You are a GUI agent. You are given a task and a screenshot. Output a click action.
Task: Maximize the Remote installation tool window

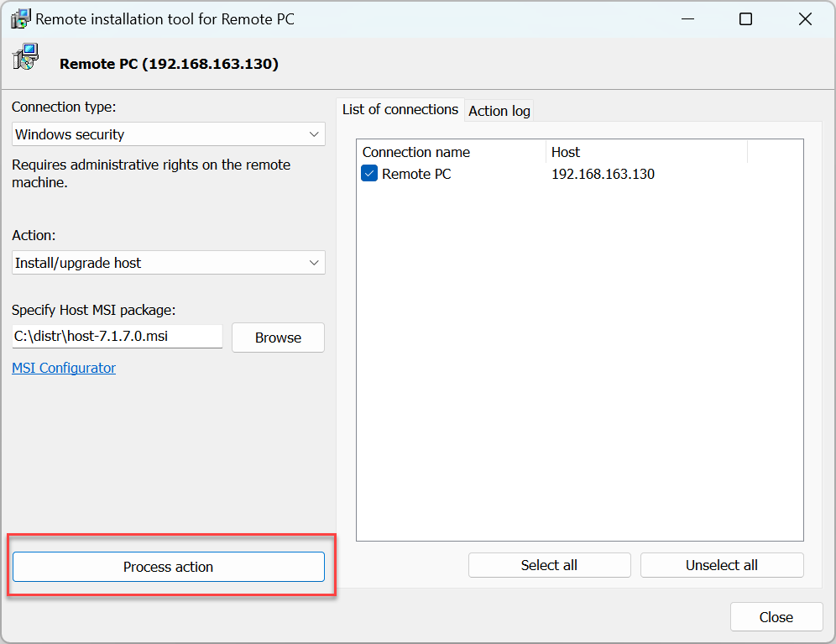click(745, 19)
